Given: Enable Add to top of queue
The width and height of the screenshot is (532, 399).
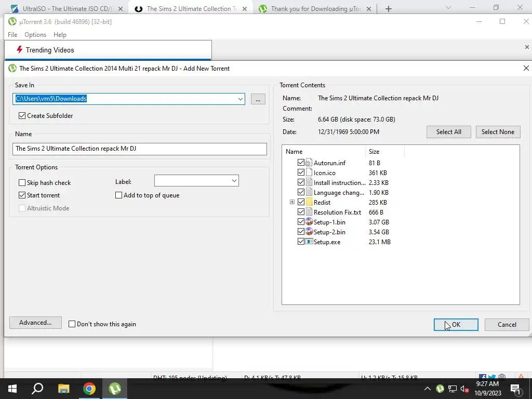Looking at the screenshot, I should [119, 195].
